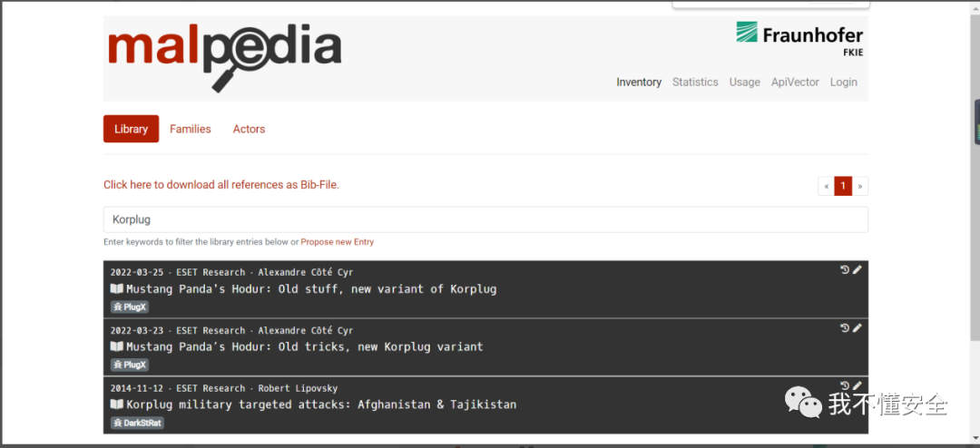Screen dimensions: 980x448
Task: Open history icon for 2022-03-25 entry
Action: click(x=845, y=269)
